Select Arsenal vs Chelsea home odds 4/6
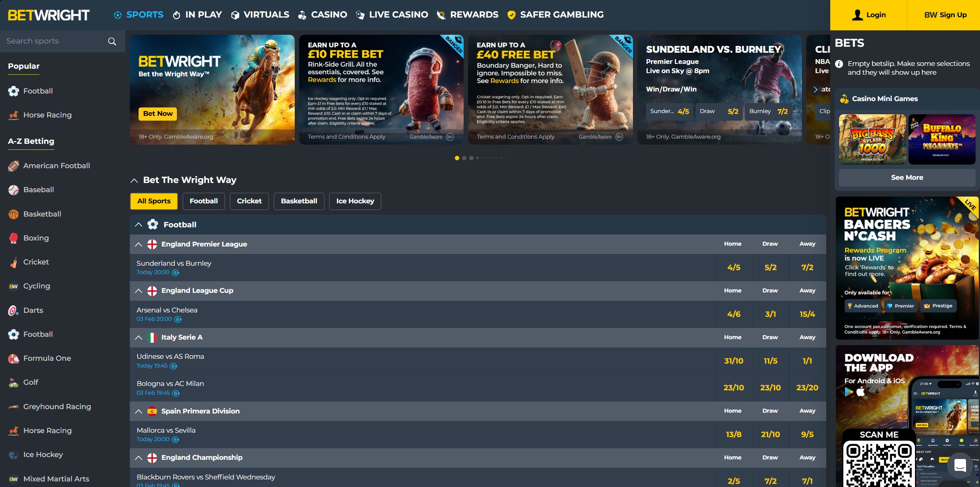This screenshot has height=487, width=980. coord(734,314)
